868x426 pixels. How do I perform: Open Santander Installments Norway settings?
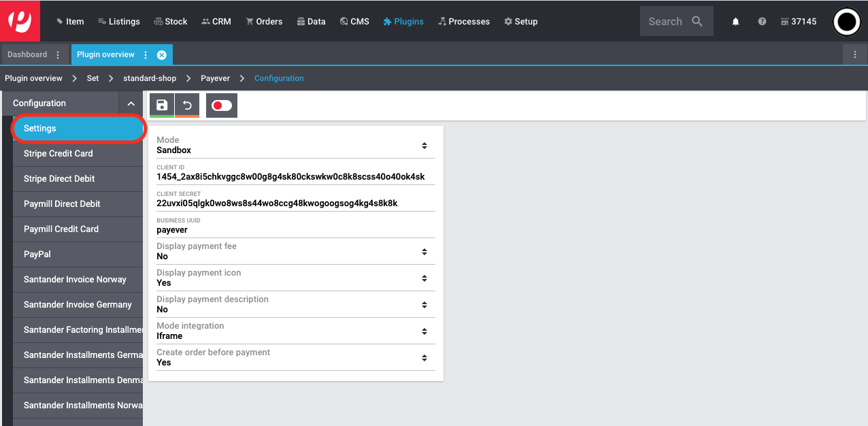78,406
